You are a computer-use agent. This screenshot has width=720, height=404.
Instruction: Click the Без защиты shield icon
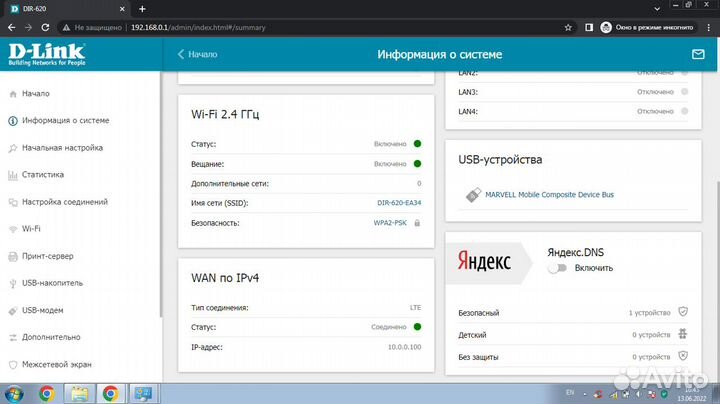[x=683, y=356]
